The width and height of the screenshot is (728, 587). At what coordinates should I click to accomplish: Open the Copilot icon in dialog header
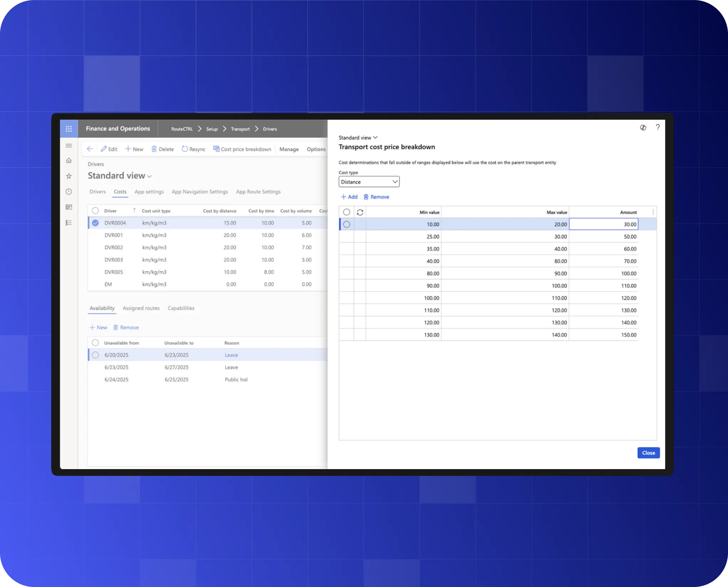[643, 128]
